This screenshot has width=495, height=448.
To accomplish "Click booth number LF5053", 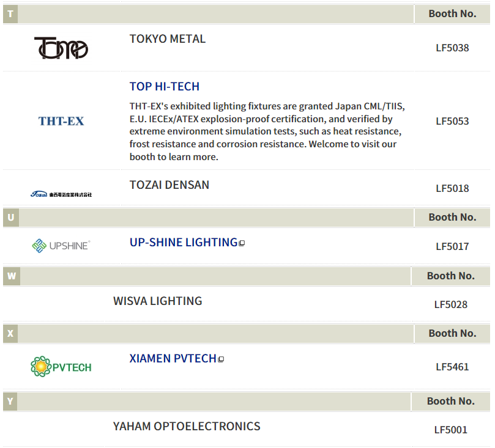I will point(452,122).
